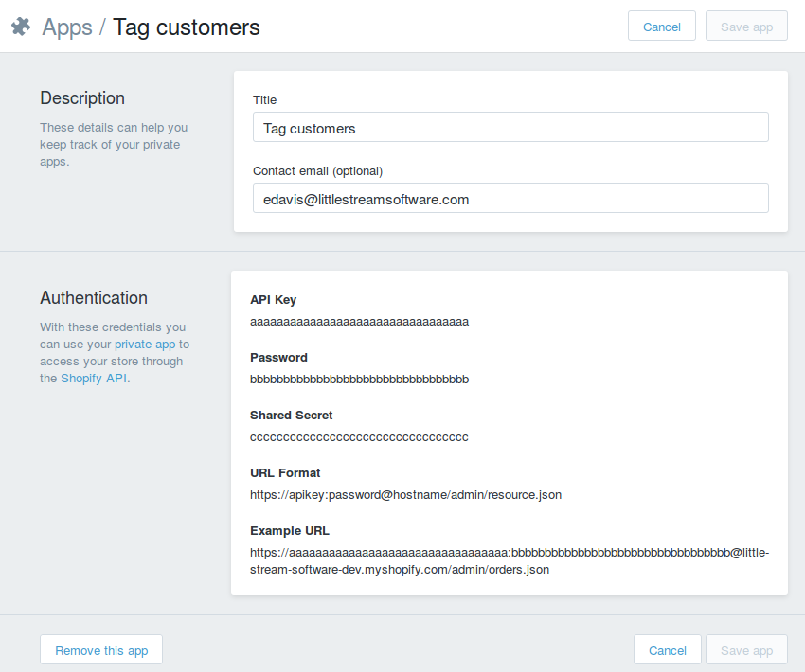The width and height of the screenshot is (805, 672).
Task: Click the Title field label
Action: click(x=264, y=100)
